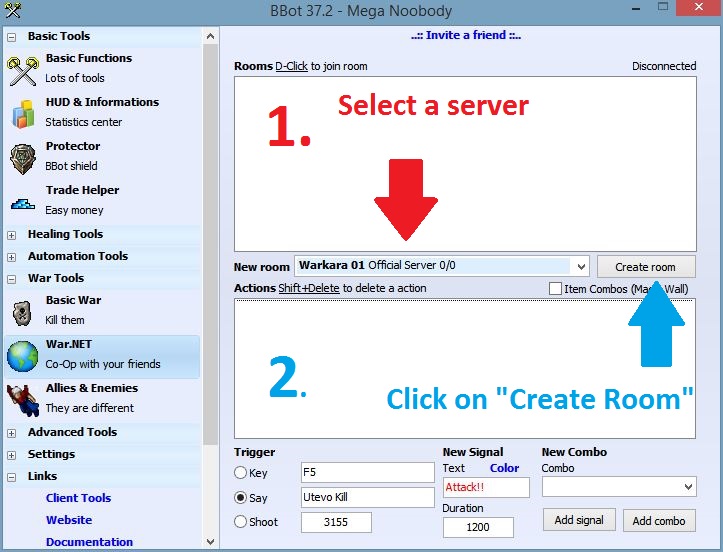Viewport: 723px width, 552px height.
Task: Open the Client Tools link
Action: coord(78,498)
